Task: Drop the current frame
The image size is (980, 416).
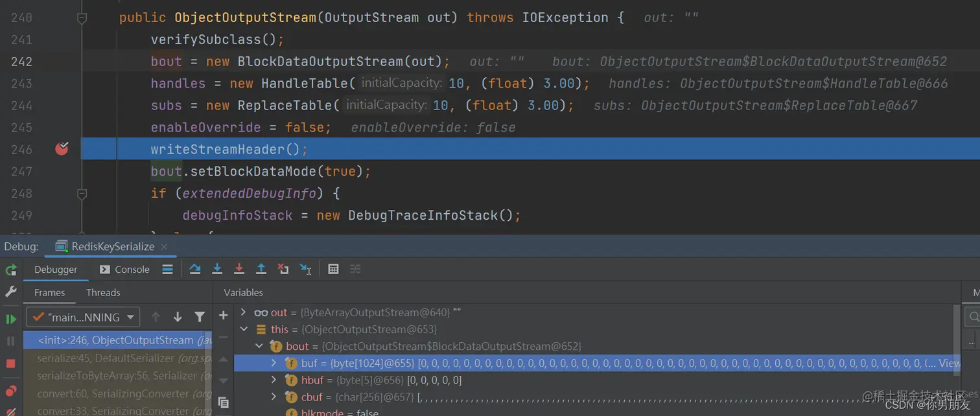Action: [x=283, y=269]
